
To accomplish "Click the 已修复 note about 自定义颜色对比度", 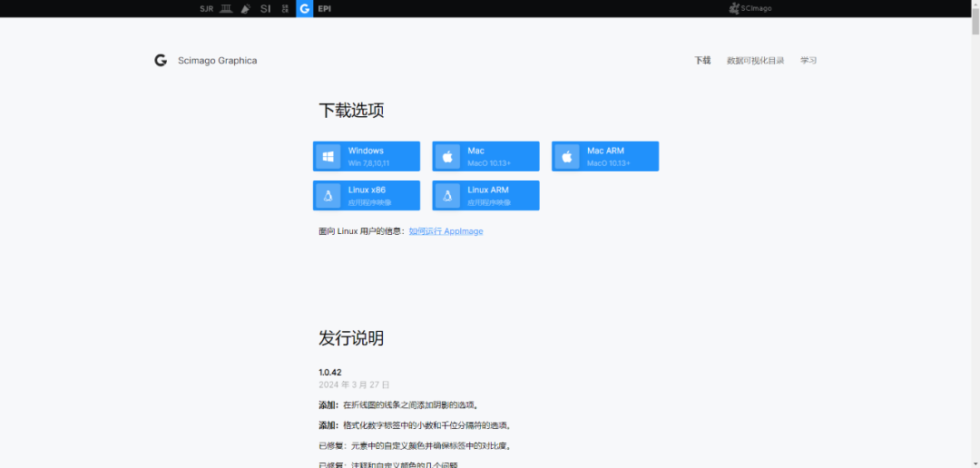I will (x=415, y=446).
